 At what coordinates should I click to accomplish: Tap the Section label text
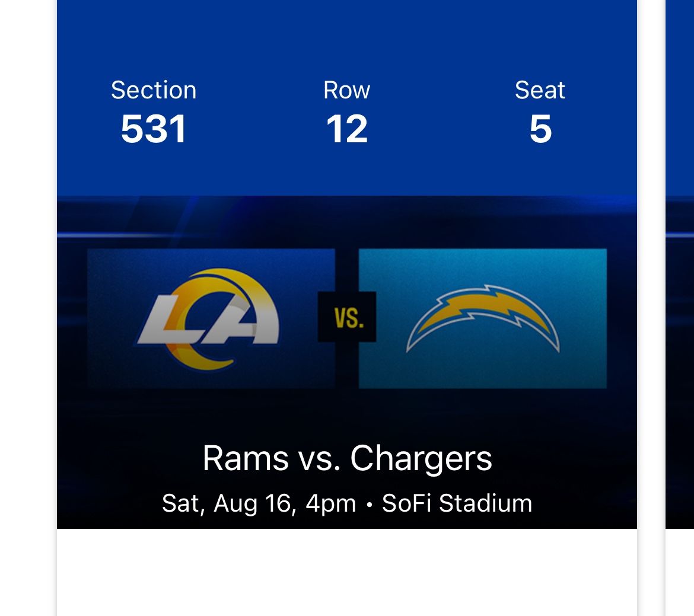pyautogui.click(x=154, y=90)
